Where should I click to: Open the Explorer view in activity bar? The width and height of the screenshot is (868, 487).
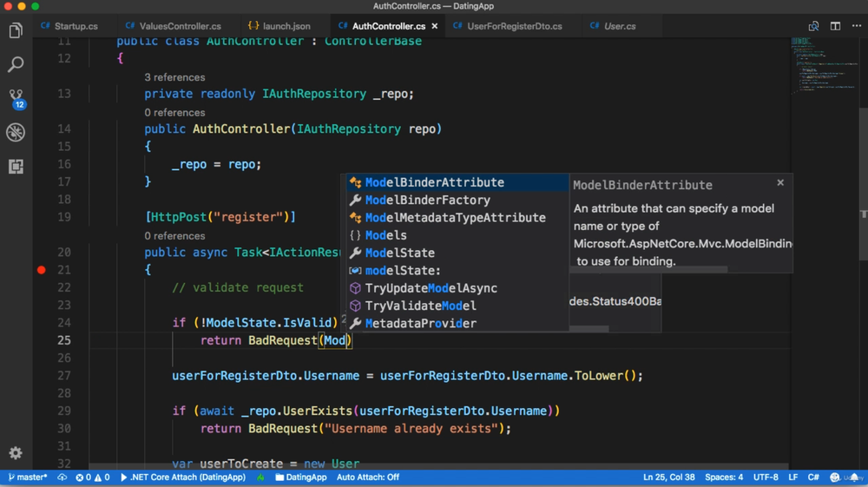pos(16,30)
